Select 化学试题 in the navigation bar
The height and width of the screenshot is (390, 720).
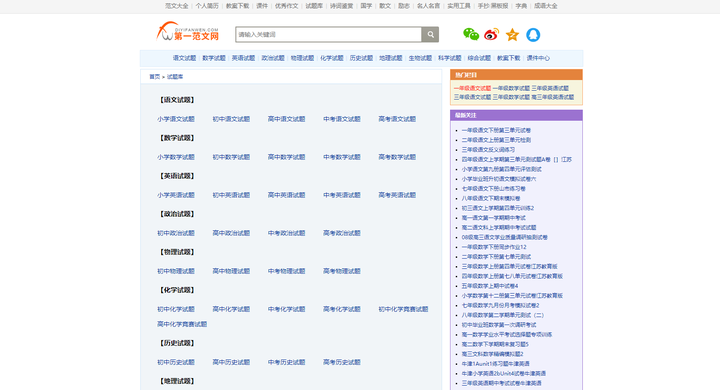[332, 58]
